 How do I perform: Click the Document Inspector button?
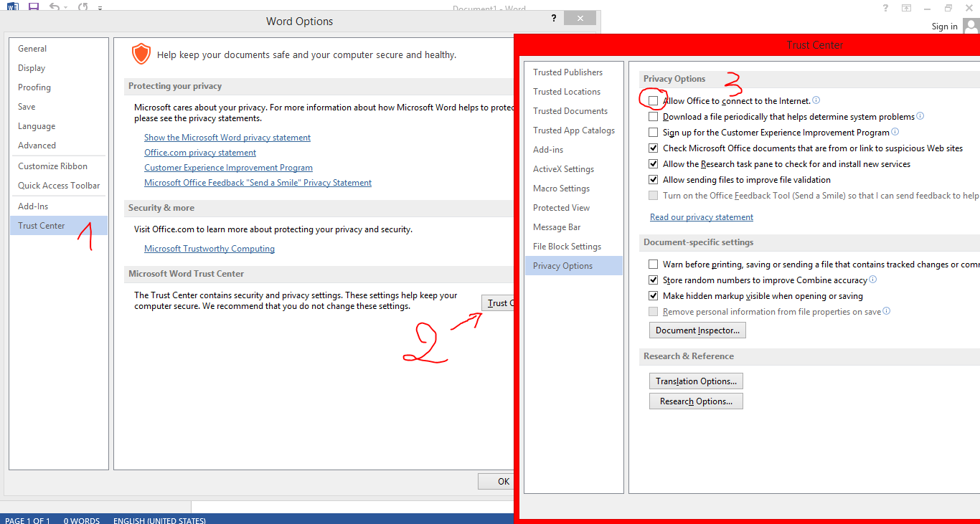point(698,330)
